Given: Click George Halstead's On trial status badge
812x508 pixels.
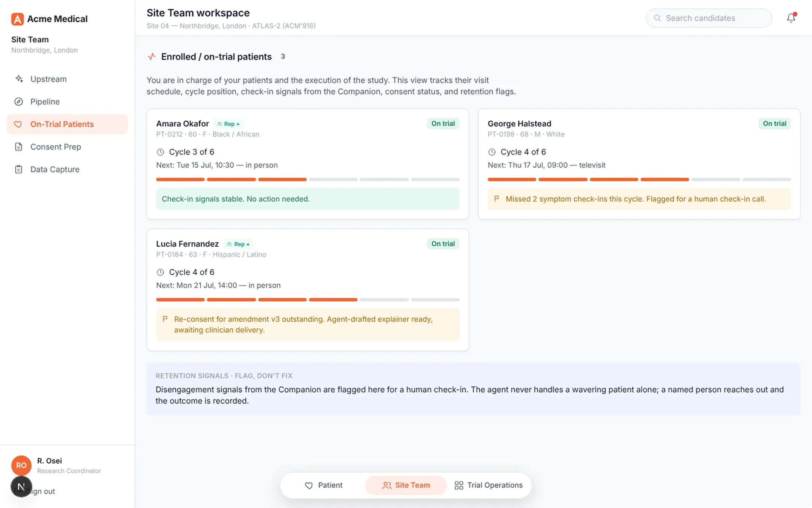Looking at the screenshot, I should [774, 123].
